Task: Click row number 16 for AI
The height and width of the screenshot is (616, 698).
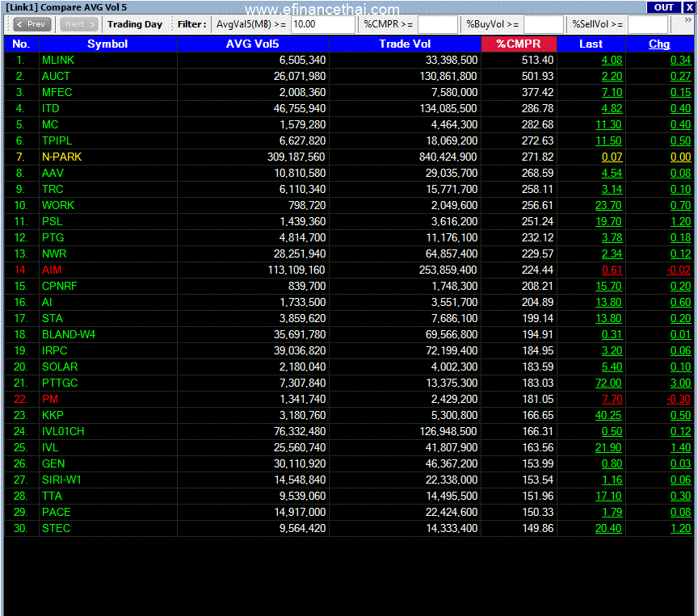Action: [20, 303]
